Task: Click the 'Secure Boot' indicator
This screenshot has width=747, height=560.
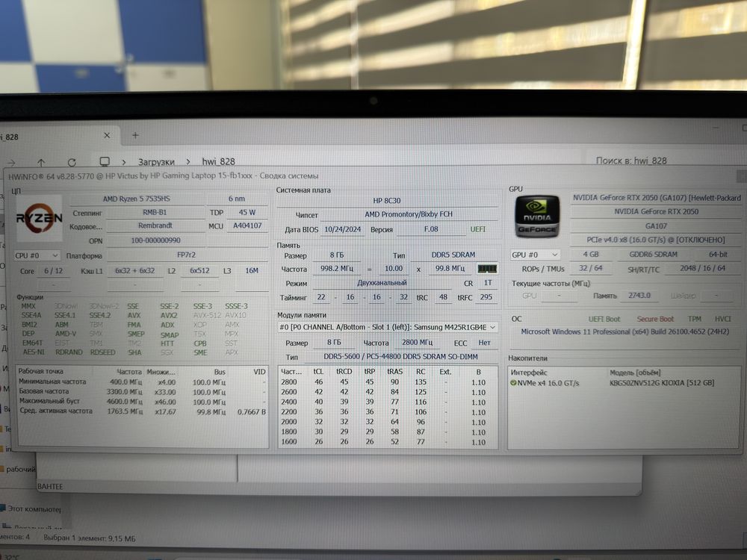Action: click(655, 319)
